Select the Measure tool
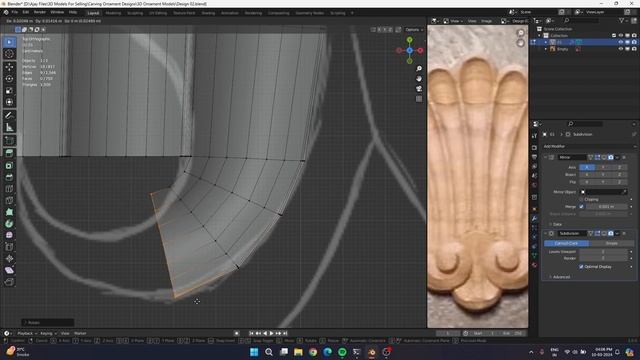Image resolution: width=640 pixels, height=360 pixels. point(9,127)
